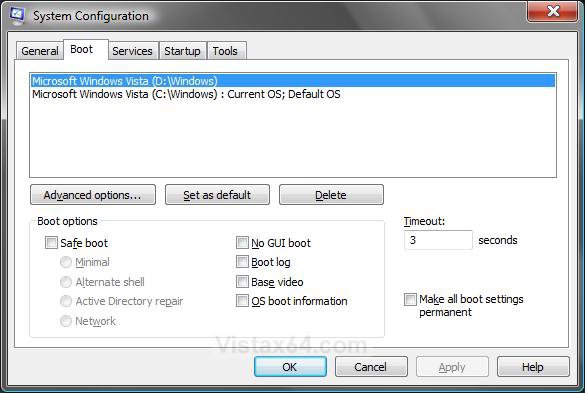The width and height of the screenshot is (585, 393).
Task: Choose the Network safe boot option
Action: [x=66, y=321]
